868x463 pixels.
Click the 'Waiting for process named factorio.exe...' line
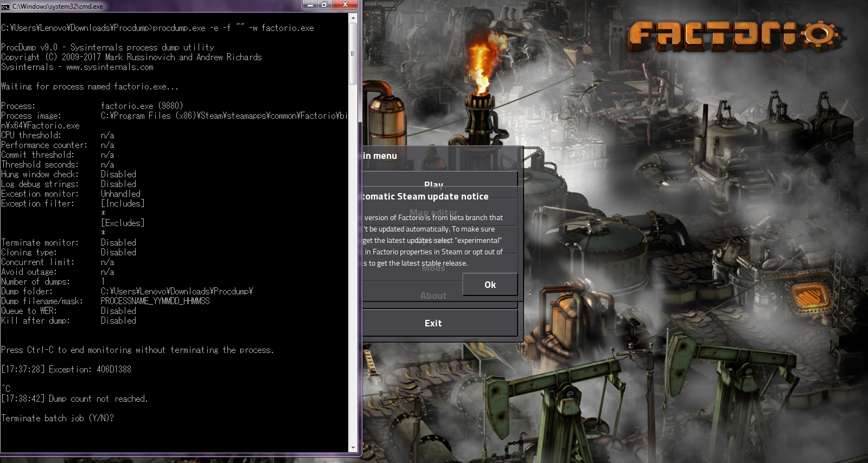click(x=90, y=86)
